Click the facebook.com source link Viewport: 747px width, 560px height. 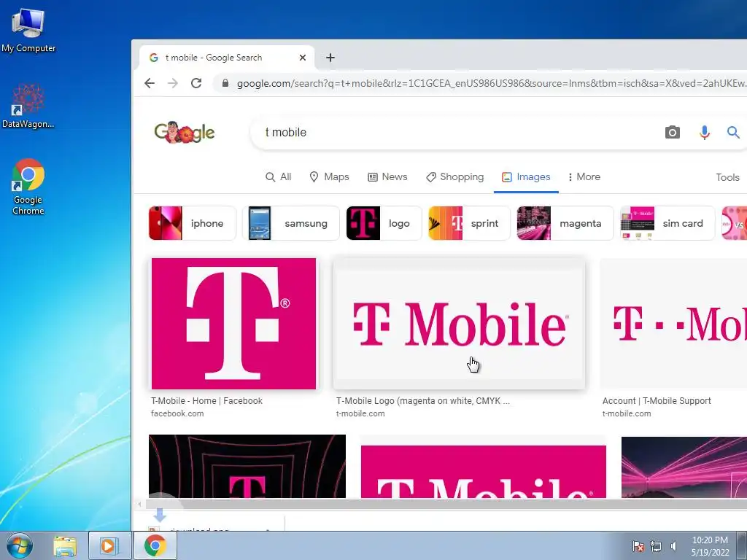[177, 414]
